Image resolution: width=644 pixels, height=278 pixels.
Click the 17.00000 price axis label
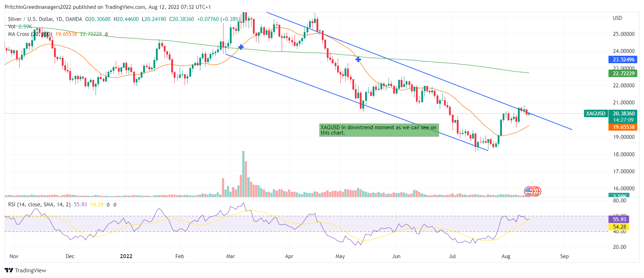(x=624, y=171)
